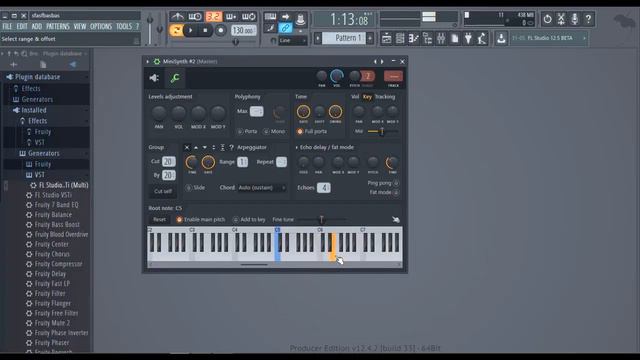Click the Stop transport button
This screenshot has height=360, width=640.
(x=205, y=30)
